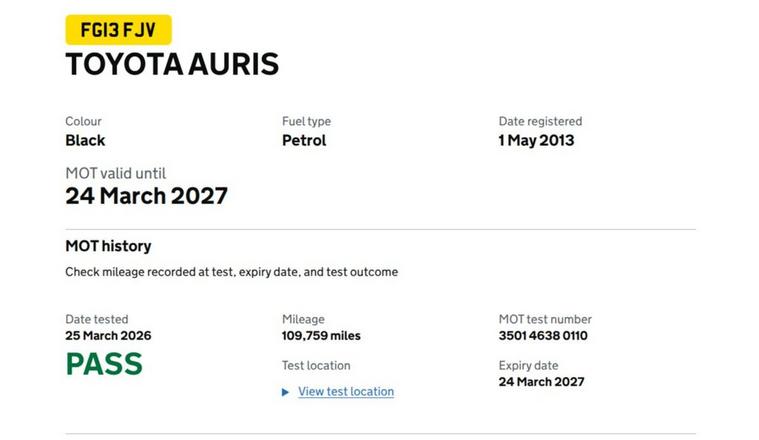Select the Check mileage recorded description text
The height and width of the screenshot is (440, 759).
coord(231,272)
